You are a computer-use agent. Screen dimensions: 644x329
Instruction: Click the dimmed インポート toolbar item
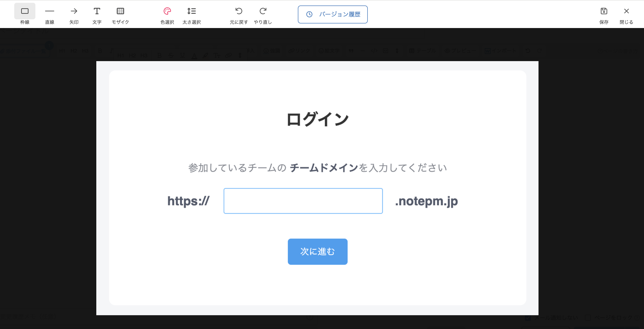click(x=501, y=51)
